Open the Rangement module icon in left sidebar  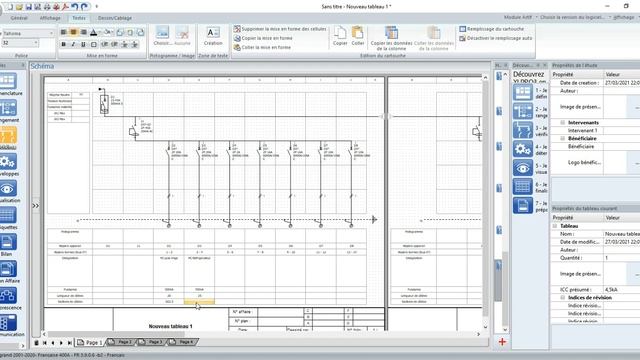click(8, 108)
